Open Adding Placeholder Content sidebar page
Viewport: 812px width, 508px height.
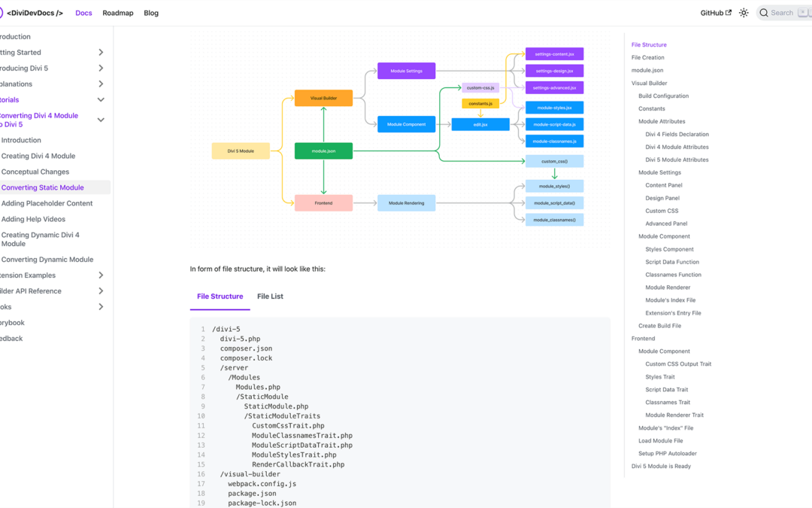click(47, 204)
